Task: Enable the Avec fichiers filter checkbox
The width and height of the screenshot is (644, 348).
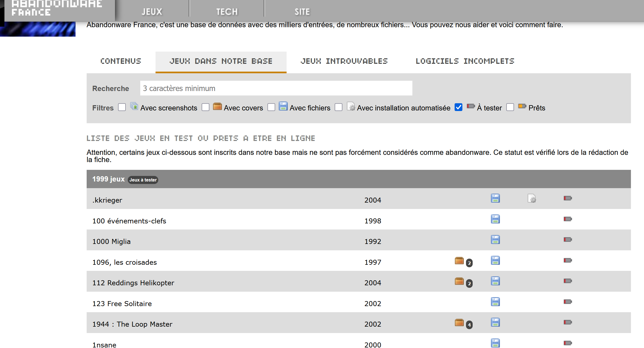Action: click(x=271, y=107)
